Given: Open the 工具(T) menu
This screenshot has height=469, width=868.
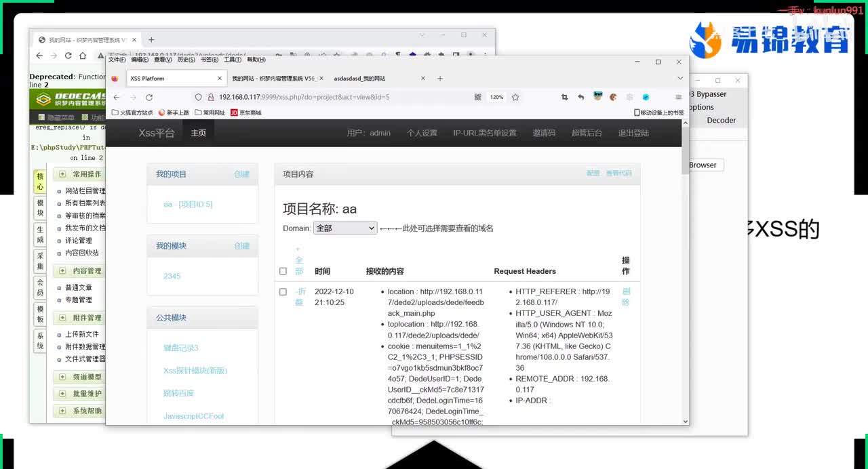Looking at the screenshot, I should click(x=233, y=60).
